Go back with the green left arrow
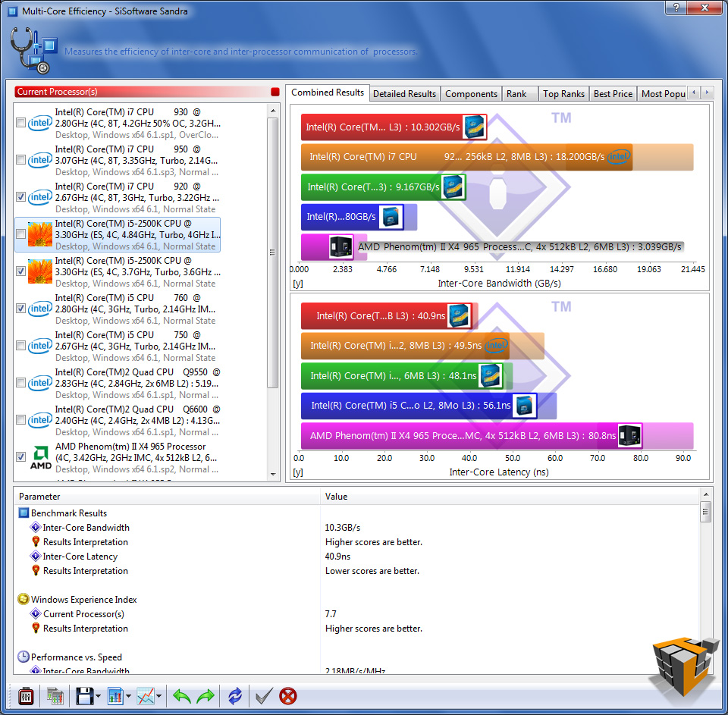Screen dimensions: 728x715 [181, 696]
